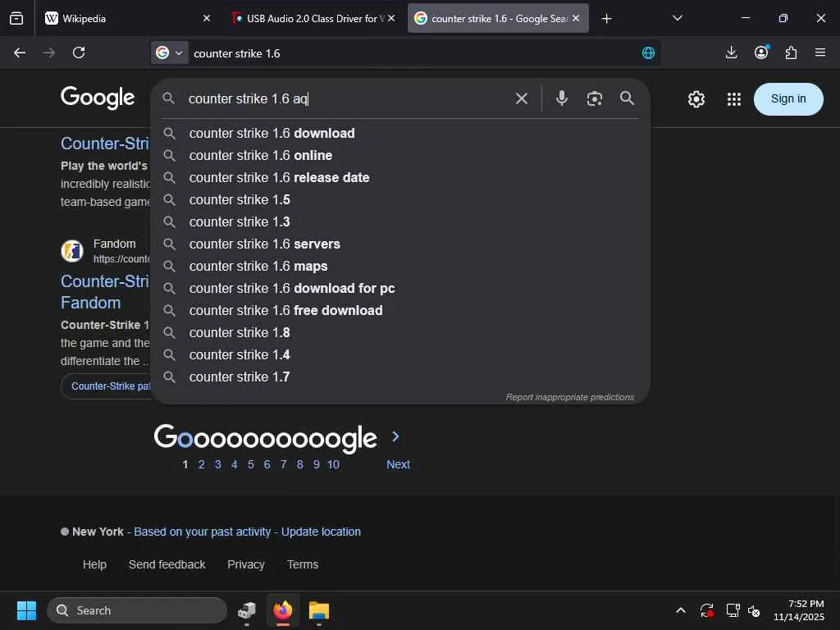This screenshot has height=630, width=840.
Task: Choose suggestion 'counter strike 1.4'
Action: click(x=400, y=354)
